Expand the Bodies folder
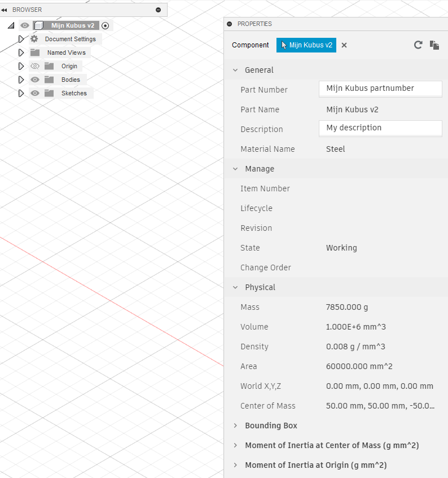This screenshot has height=478, width=448. click(x=21, y=80)
